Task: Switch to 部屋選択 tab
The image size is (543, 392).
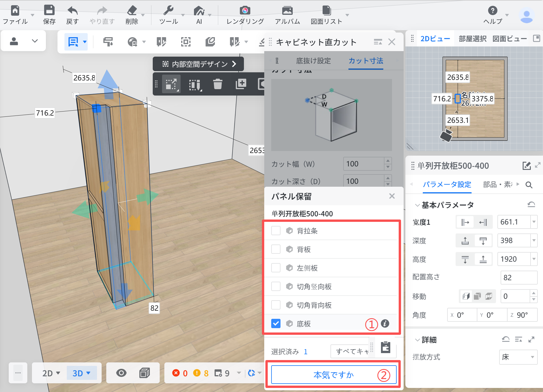Action: 472,39
